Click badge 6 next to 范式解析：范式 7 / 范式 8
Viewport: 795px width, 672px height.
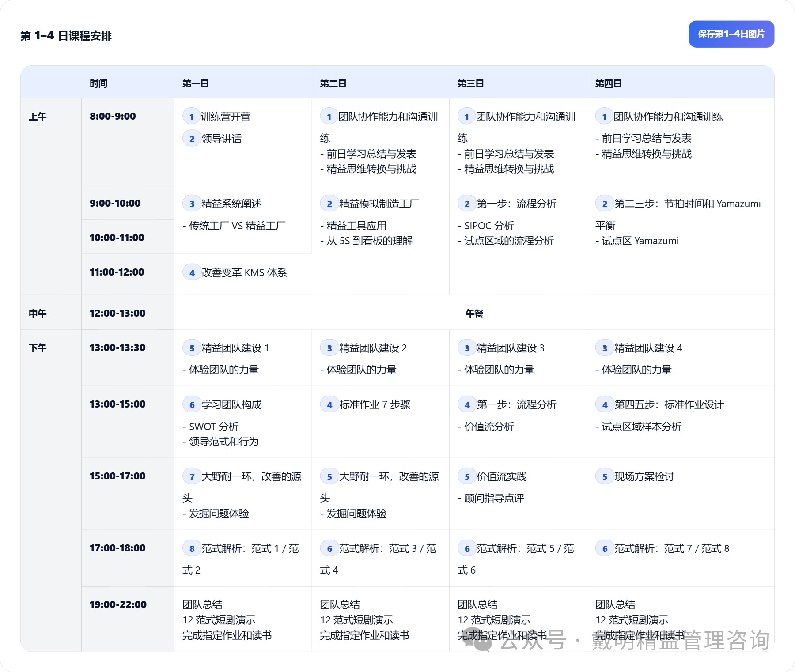[604, 548]
